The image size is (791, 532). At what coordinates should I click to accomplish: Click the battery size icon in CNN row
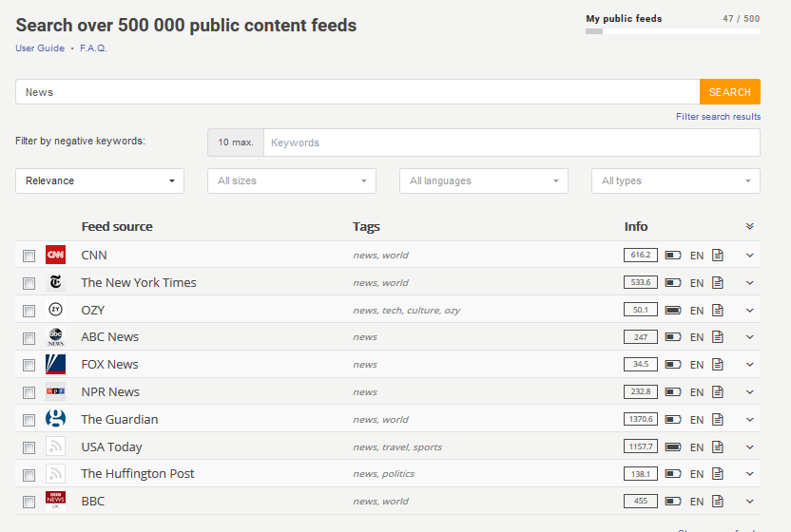(x=673, y=256)
